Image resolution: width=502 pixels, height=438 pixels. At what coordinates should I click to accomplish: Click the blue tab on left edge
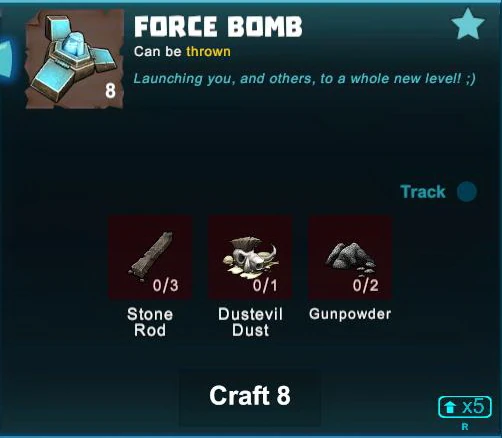[x=7, y=60]
